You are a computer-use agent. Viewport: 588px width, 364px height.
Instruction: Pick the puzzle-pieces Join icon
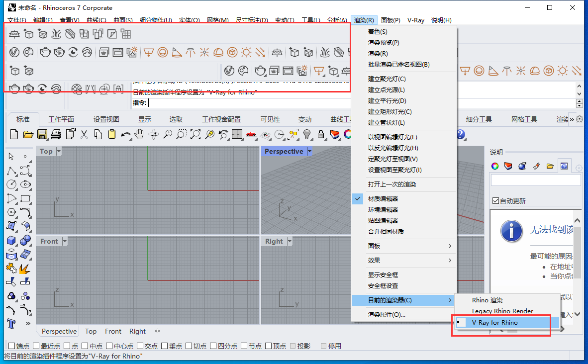pos(11,269)
